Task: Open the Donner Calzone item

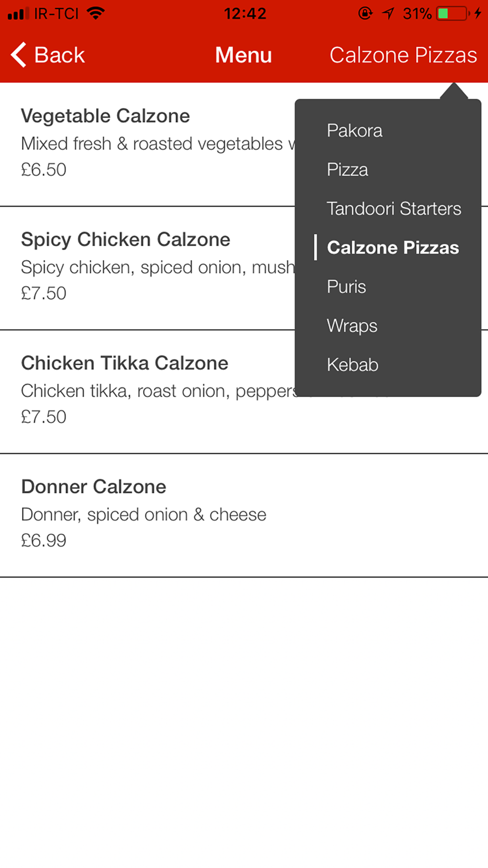Action: coord(244,515)
